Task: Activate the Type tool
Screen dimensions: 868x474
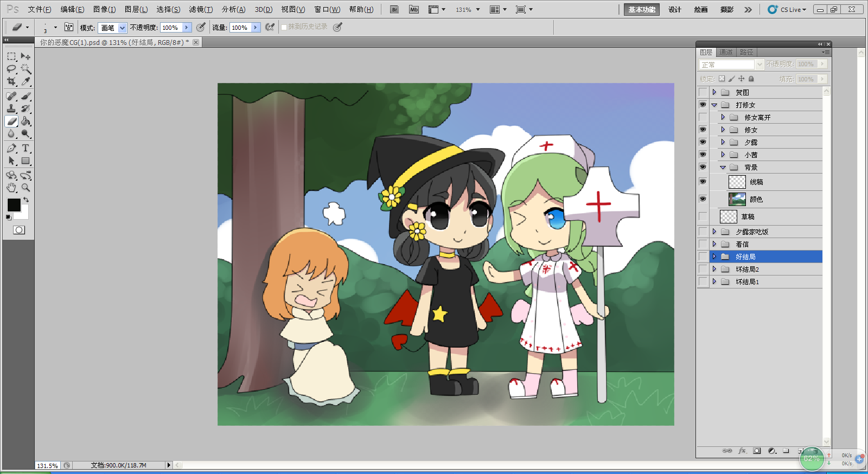Action: coord(25,148)
